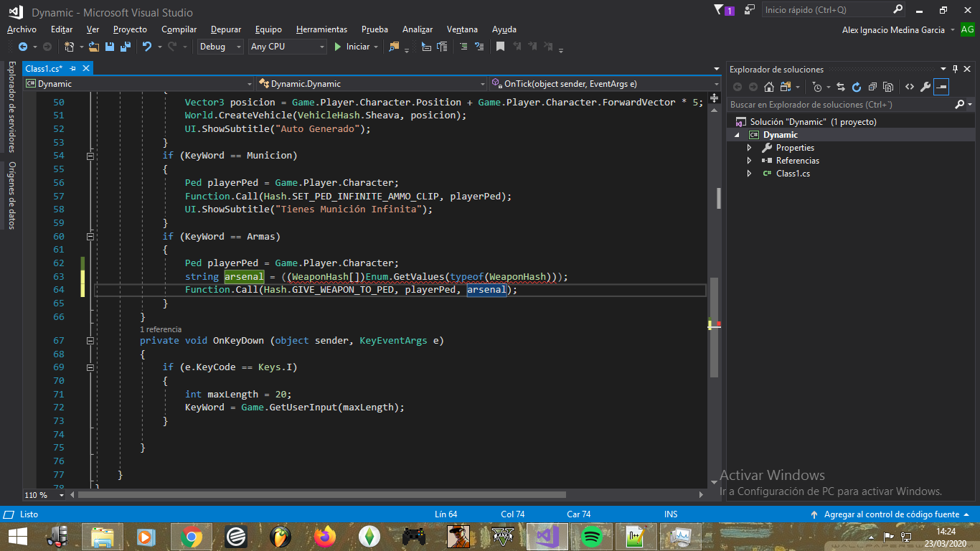Open properties with the wrench toolbar icon

925,87
